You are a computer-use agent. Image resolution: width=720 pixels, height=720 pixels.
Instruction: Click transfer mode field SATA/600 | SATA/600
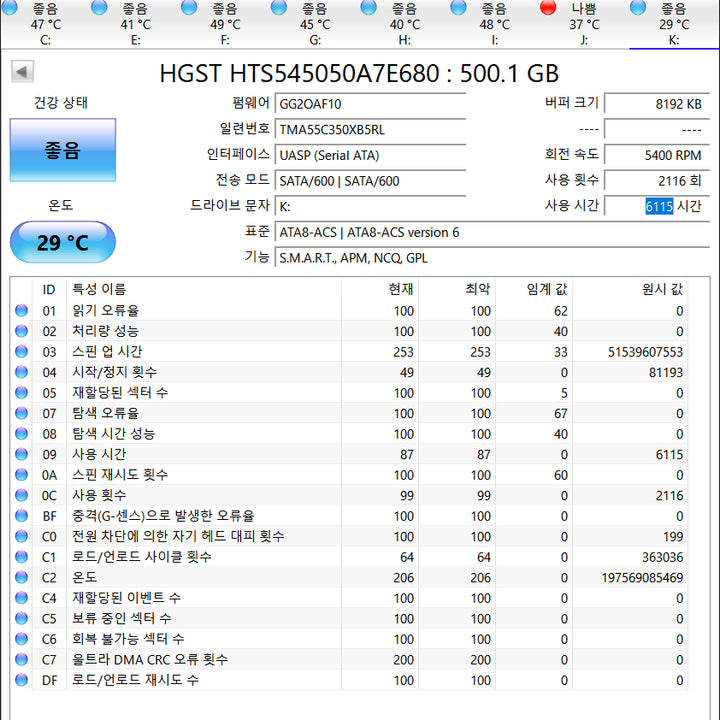click(x=370, y=181)
